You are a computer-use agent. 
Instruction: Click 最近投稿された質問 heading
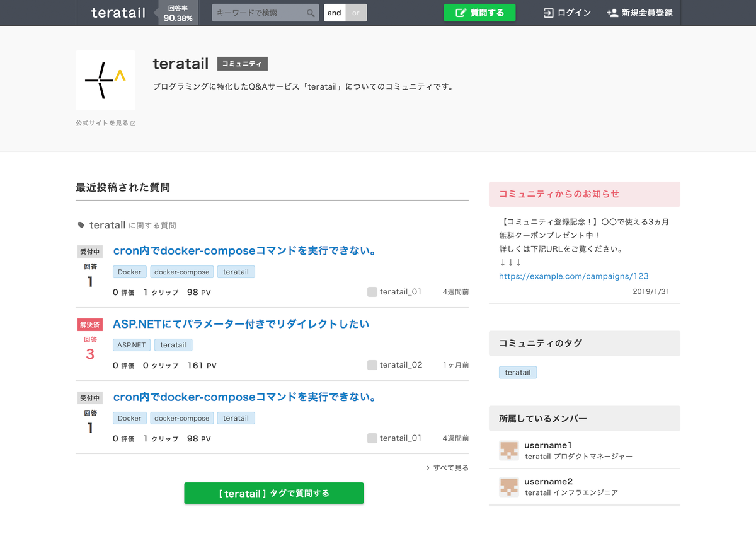click(x=123, y=187)
